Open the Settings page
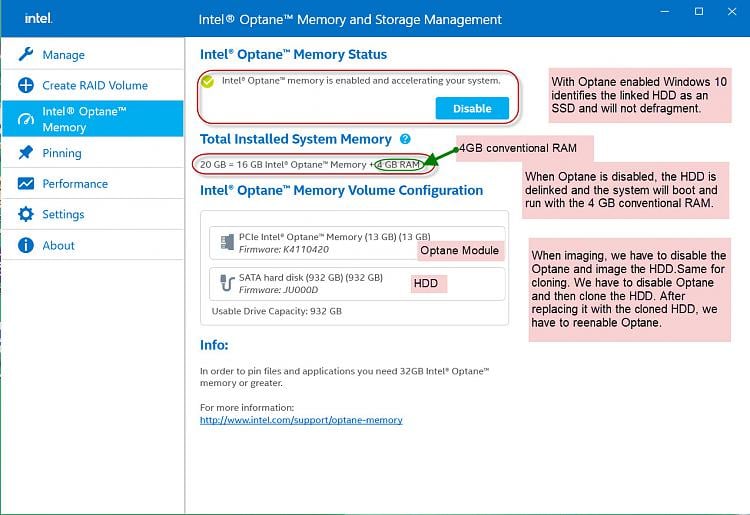The image size is (750, 515). pyautogui.click(x=92, y=214)
